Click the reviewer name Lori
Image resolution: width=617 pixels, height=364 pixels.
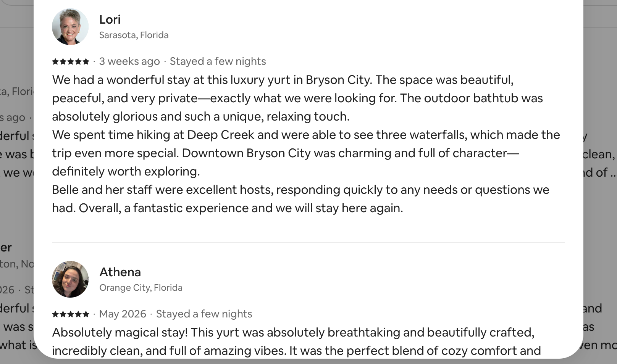pyautogui.click(x=110, y=19)
